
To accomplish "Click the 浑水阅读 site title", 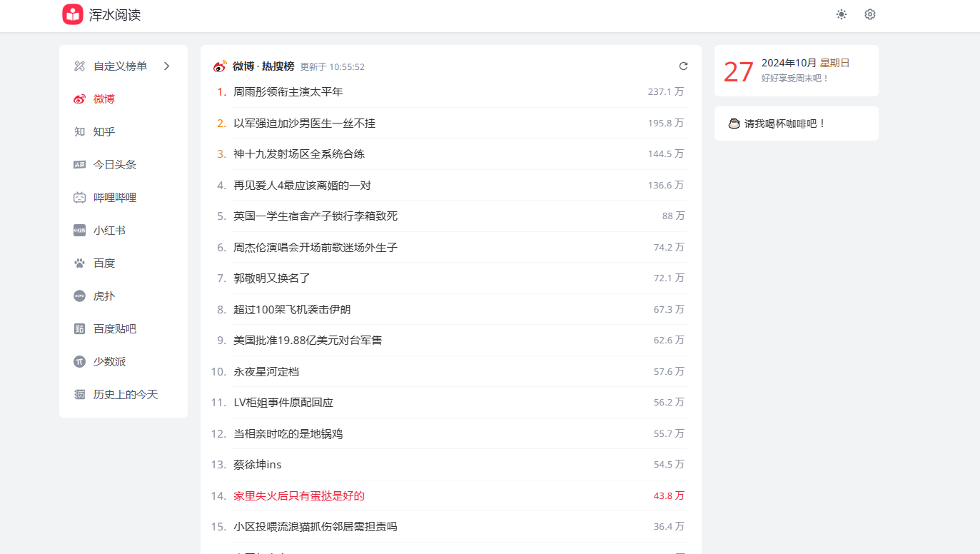I will tap(115, 15).
